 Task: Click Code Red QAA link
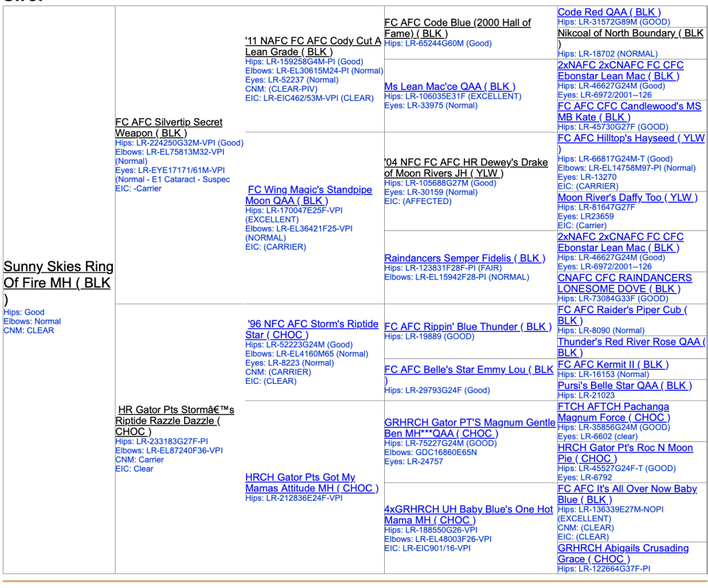pyautogui.click(x=609, y=12)
